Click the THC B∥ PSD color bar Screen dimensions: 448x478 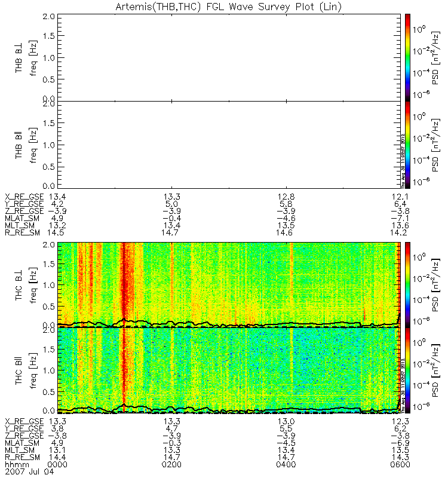pos(407,370)
